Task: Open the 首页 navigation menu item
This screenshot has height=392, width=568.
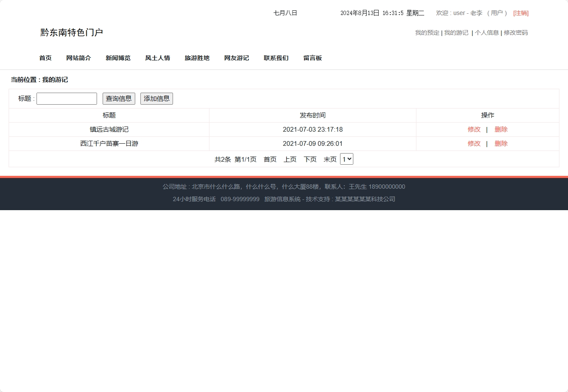Action: coord(46,58)
